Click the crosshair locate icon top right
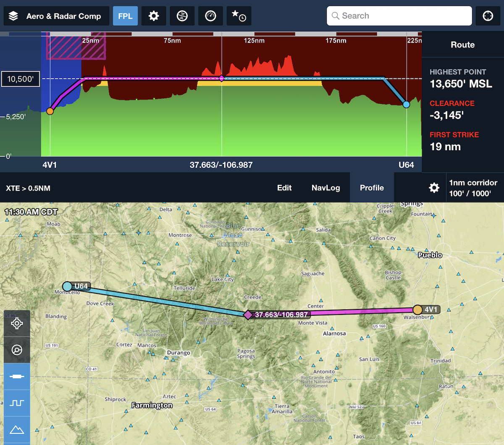The height and width of the screenshot is (445, 504). 488,16
